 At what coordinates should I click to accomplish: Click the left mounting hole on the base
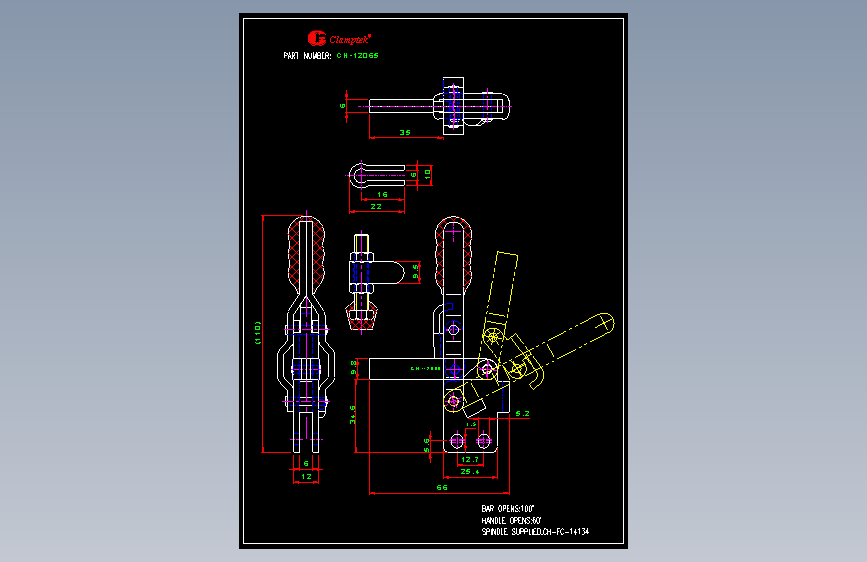click(x=457, y=441)
